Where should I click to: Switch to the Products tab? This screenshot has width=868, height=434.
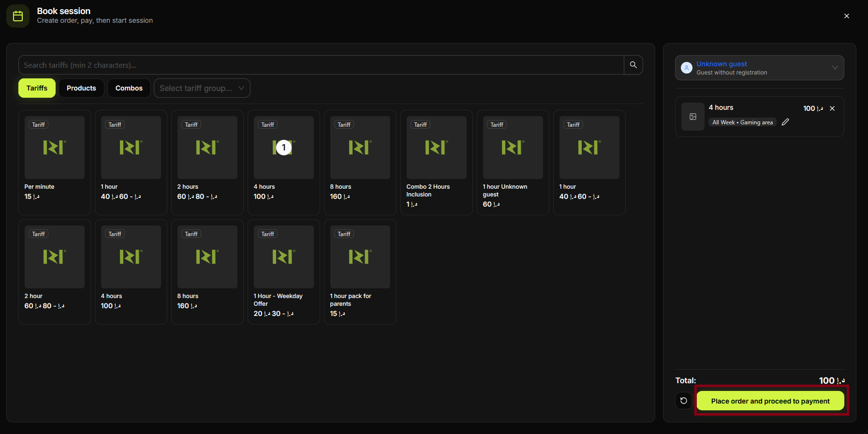click(x=81, y=88)
